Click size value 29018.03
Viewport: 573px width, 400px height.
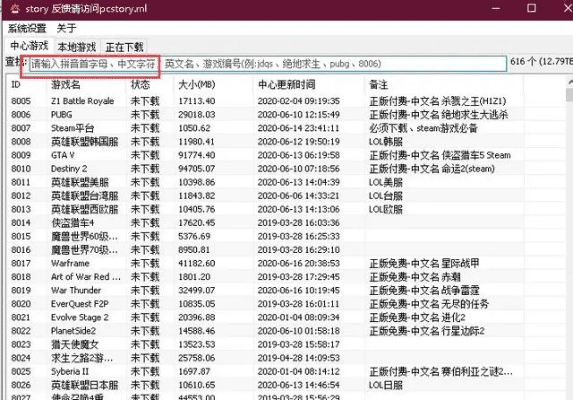coord(197,115)
